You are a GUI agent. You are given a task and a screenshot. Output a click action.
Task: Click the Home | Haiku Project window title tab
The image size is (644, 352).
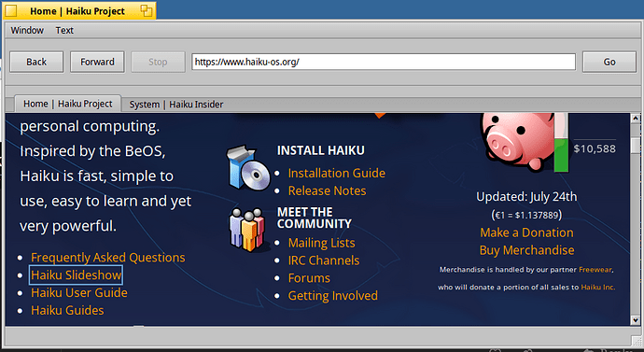coord(77,11)
